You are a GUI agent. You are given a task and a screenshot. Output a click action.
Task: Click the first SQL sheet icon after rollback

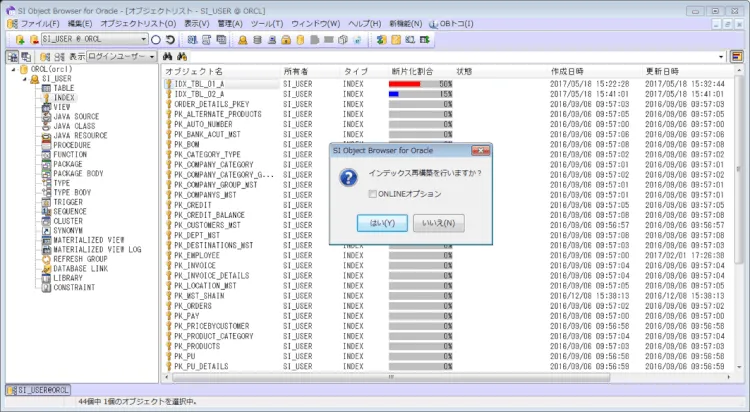[x=192, y=40]
